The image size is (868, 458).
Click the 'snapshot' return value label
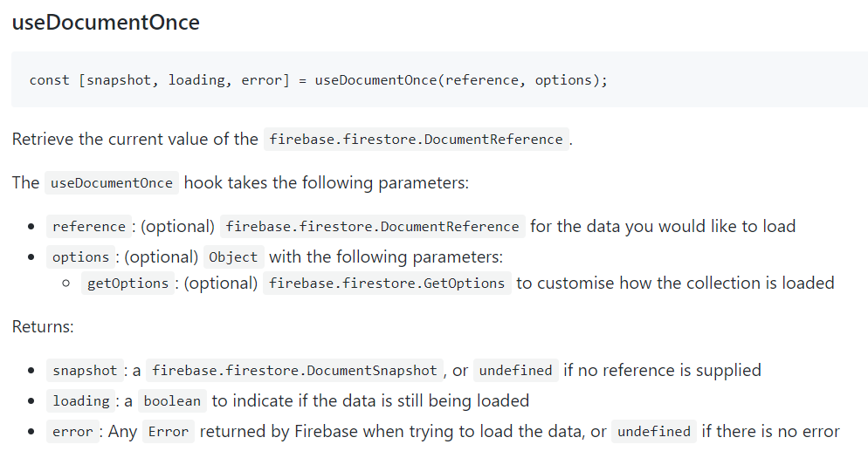click(x=85, y=371)
